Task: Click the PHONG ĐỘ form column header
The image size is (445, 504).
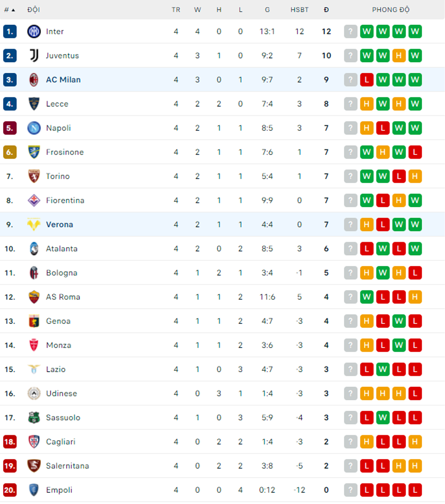Action: [391, 10]
